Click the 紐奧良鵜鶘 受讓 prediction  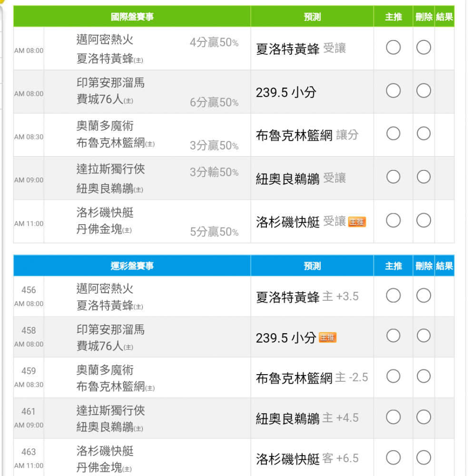(301, 178)
